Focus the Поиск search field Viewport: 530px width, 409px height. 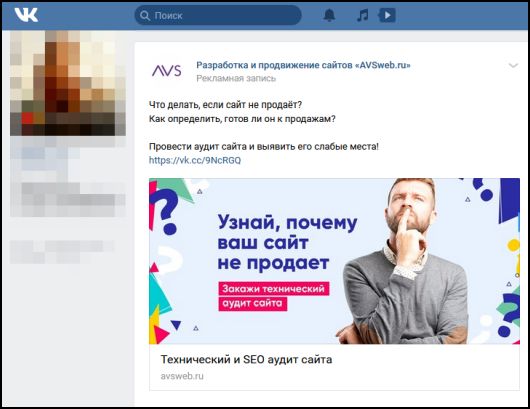coord(218,15)
